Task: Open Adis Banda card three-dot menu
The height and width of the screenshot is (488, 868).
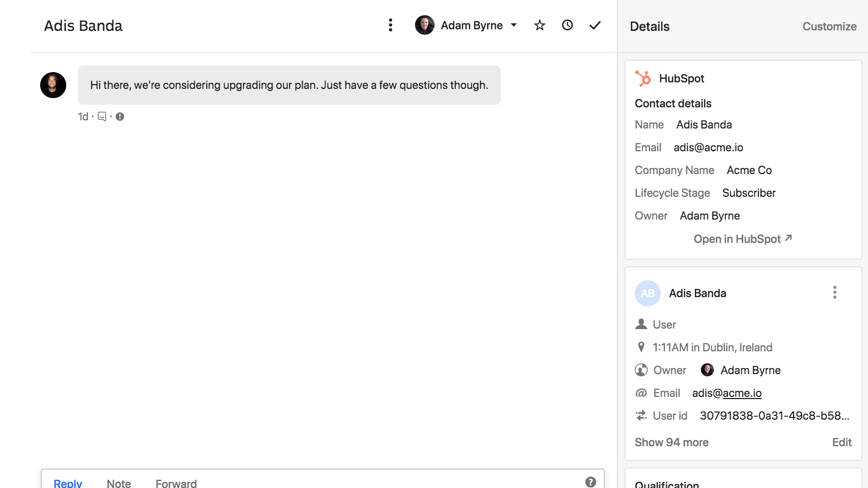Action: pyautogui.click(x=834, y=293)
